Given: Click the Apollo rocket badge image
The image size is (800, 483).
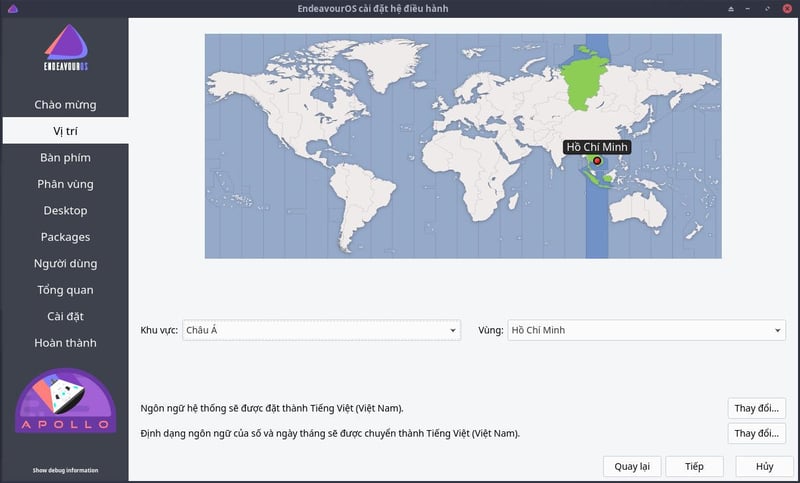Looking at the screenshot, I should [x=65, y=403].
